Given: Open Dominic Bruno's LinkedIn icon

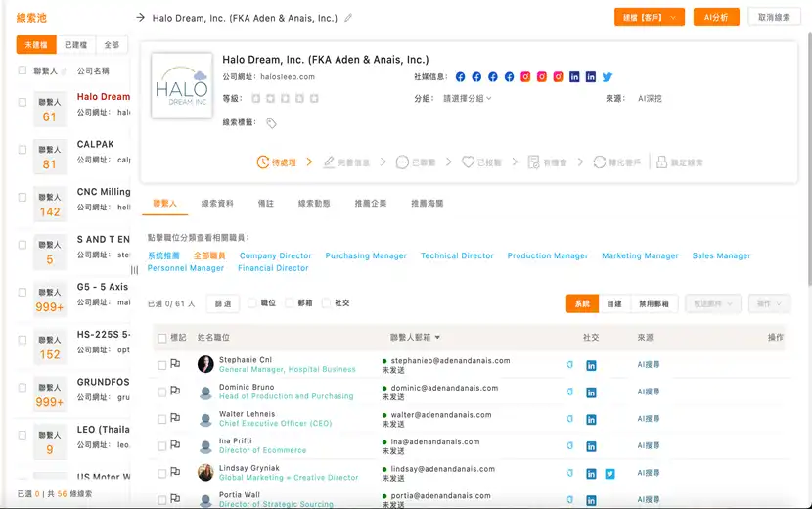Looking at the screenshot, I should [591, 393].
